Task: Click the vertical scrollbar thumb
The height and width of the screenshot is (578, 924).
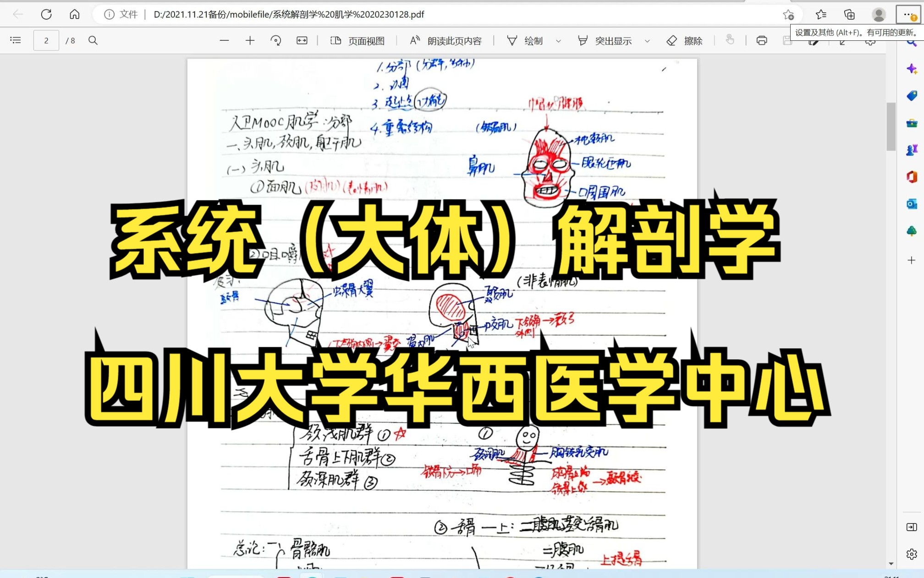Action: [x=891, y=127]
